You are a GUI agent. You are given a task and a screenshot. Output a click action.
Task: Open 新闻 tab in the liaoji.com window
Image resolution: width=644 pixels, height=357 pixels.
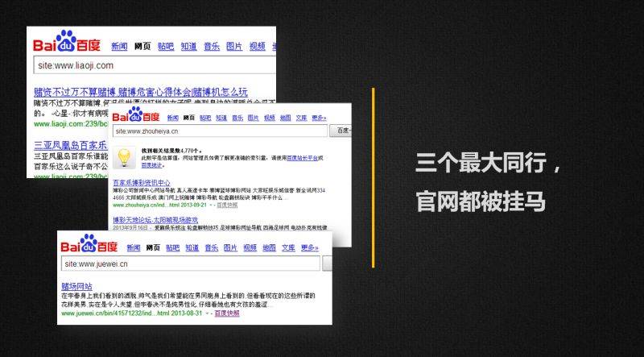119,47
